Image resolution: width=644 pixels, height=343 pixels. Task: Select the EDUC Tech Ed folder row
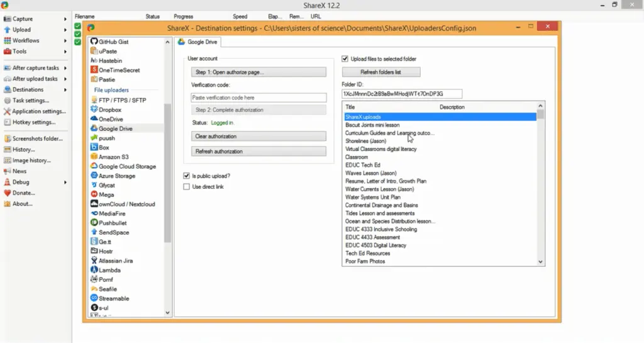click(440, 165)
